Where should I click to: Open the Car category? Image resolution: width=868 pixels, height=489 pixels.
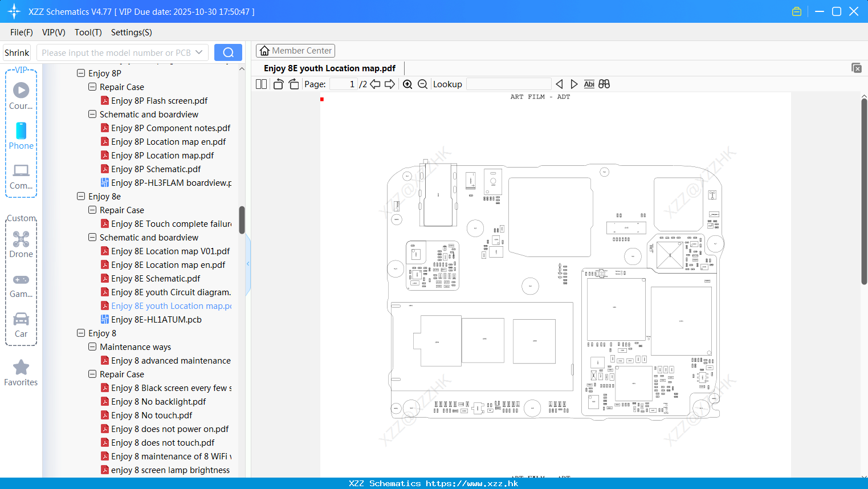[x=21, y=325]
